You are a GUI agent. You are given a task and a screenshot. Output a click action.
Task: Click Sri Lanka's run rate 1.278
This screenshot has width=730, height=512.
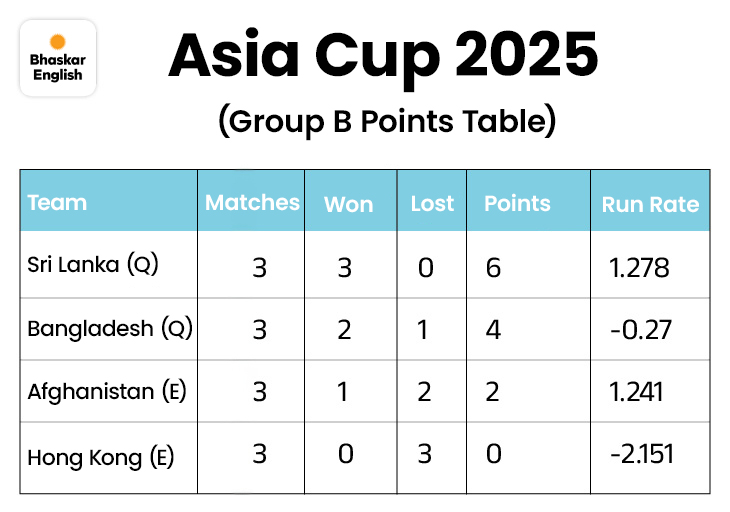[x=639, y=267]
